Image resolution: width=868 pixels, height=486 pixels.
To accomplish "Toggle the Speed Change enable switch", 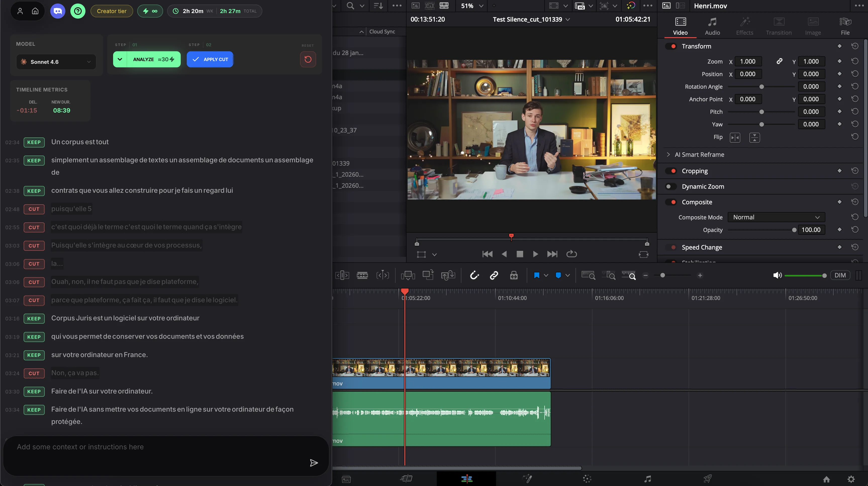I will click(670, 247).
